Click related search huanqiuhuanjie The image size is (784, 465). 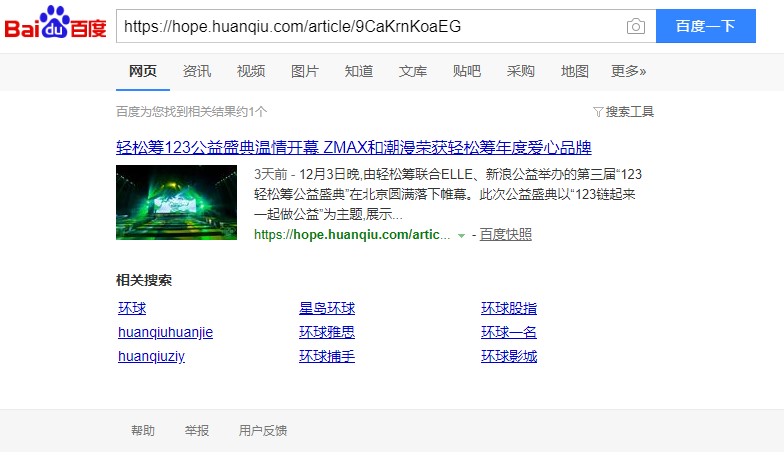click(x=166, y=332)
